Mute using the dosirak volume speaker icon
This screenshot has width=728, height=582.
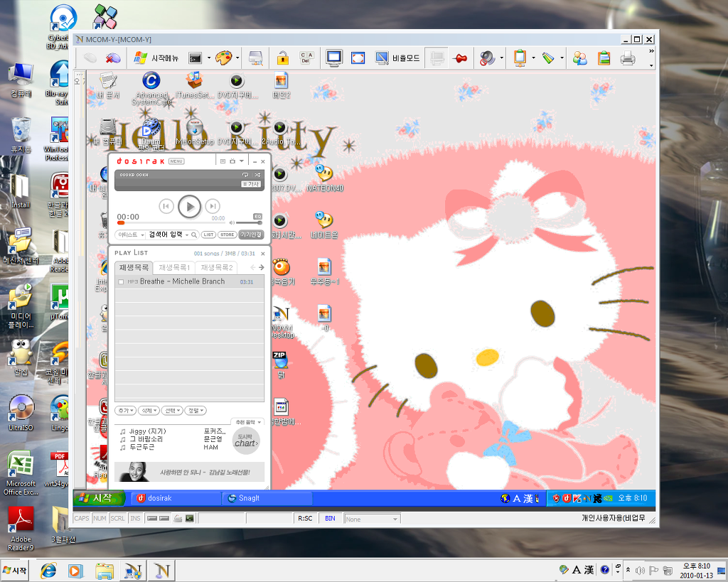click(x=232, y=222)
